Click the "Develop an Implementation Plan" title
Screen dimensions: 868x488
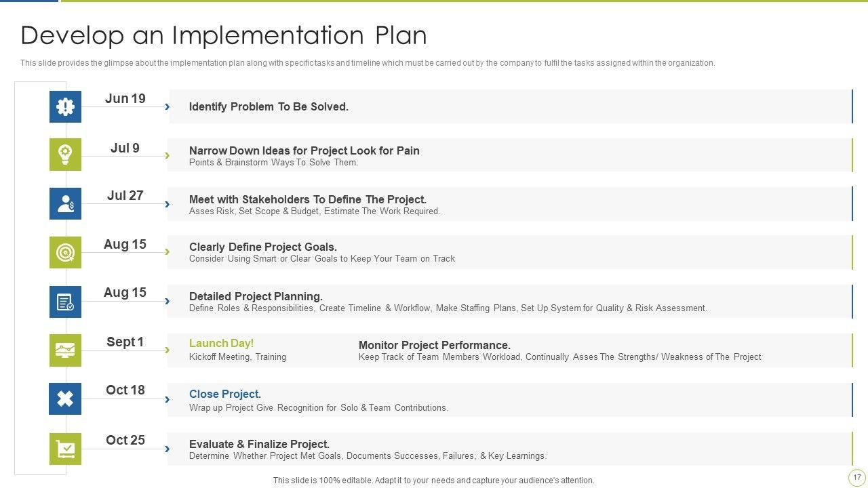224,35
